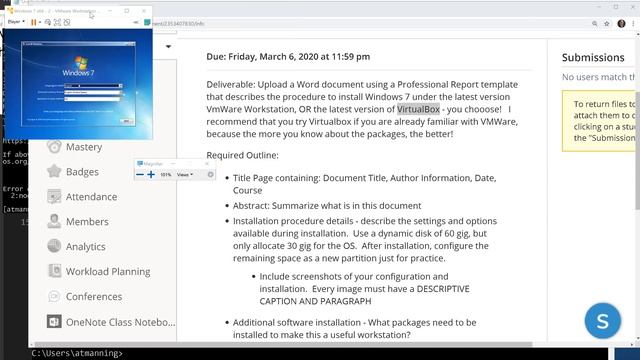Viewport: 640px width, 360px height.
Task: Zoom in with Magnifier plus button
Action: pyautogui.click(x=151, y=175)
